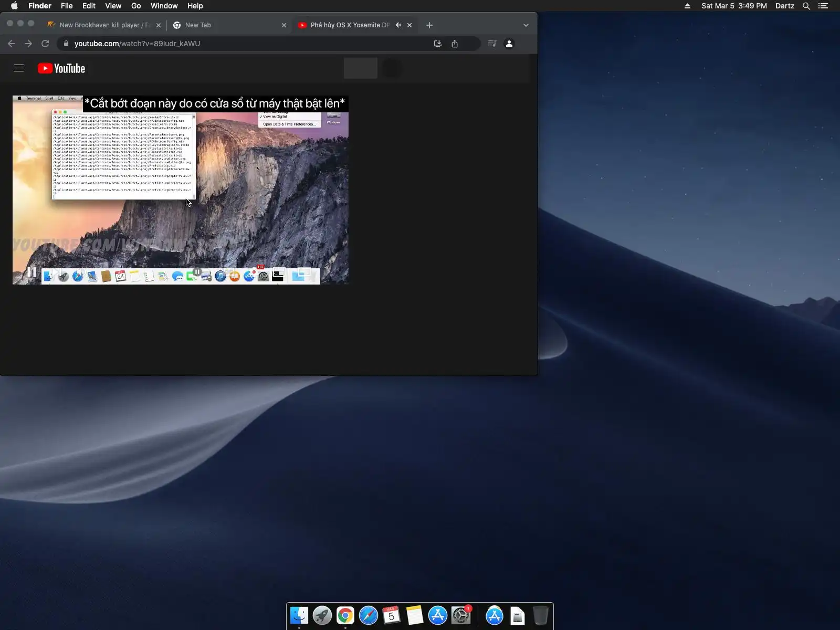Expand the tab search dropdown arrow
Image resolution: width=840 pixels, height=630 pixels.
526,25
